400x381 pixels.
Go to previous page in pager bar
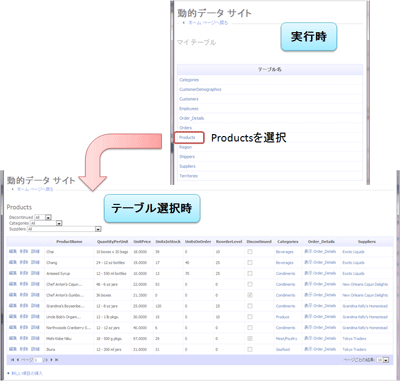(x=18, y=360)
